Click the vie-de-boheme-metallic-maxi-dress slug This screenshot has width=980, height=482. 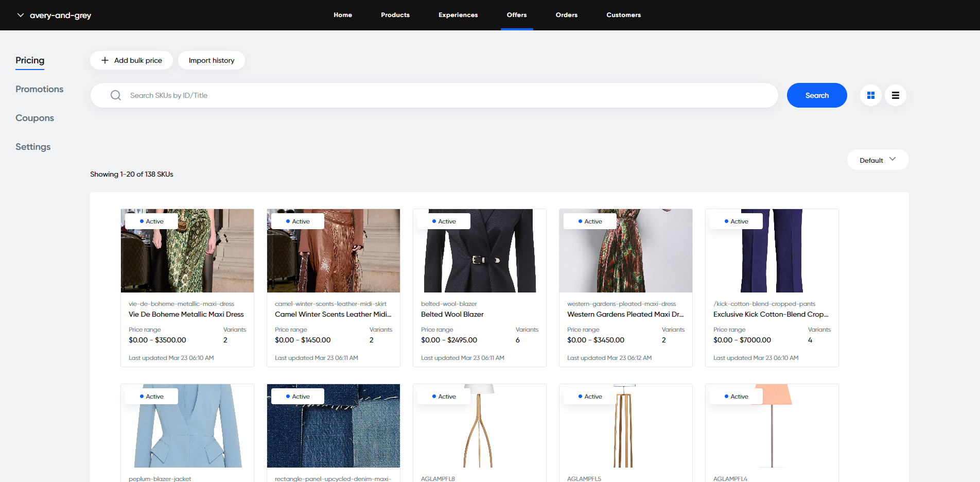click(x=181, y=304)
